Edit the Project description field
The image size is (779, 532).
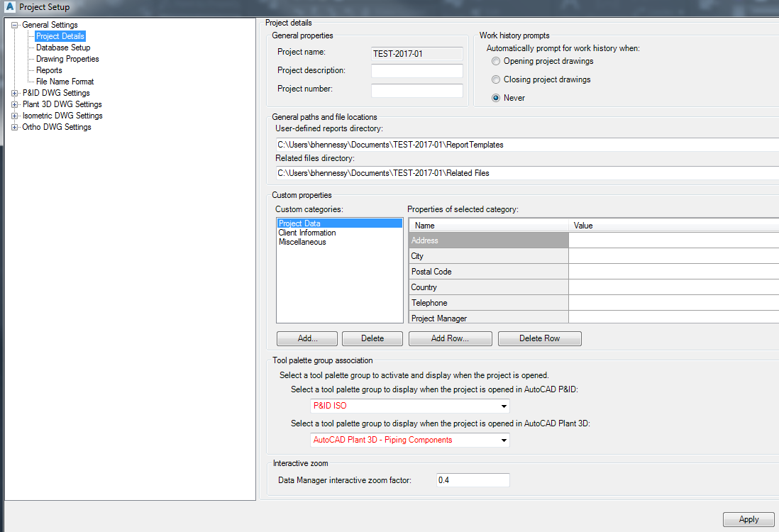(x=416, y=71)
